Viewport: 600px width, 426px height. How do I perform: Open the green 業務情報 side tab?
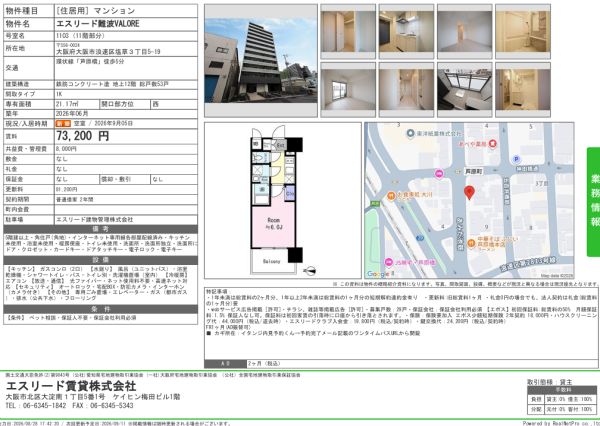[x=593, y=202]
